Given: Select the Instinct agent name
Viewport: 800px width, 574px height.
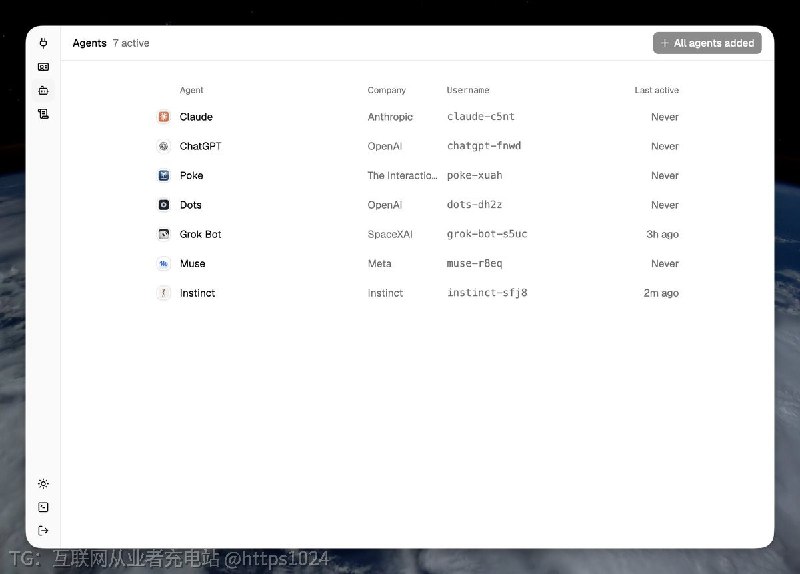Looking at the screenshot, I should tap(197, 293).
